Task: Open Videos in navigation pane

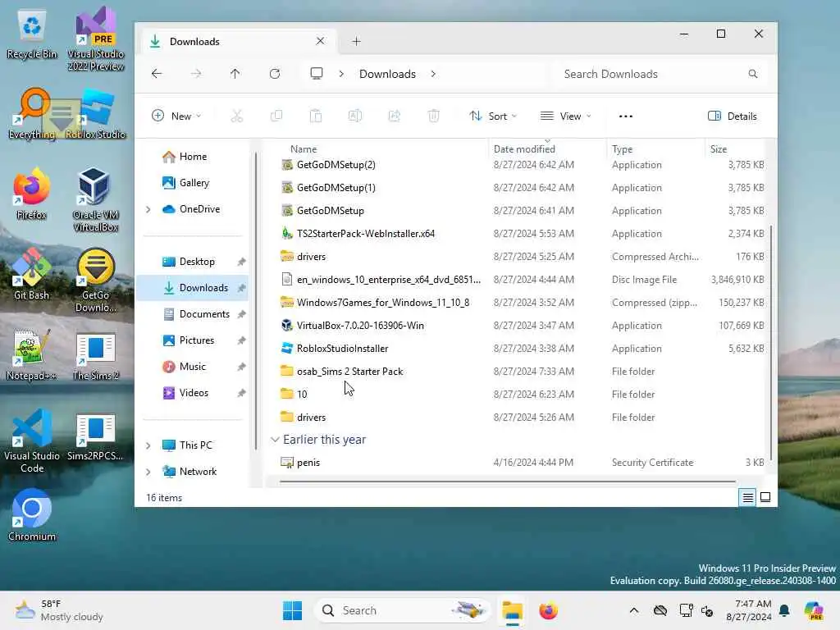Action: click(x=185, y=393)
